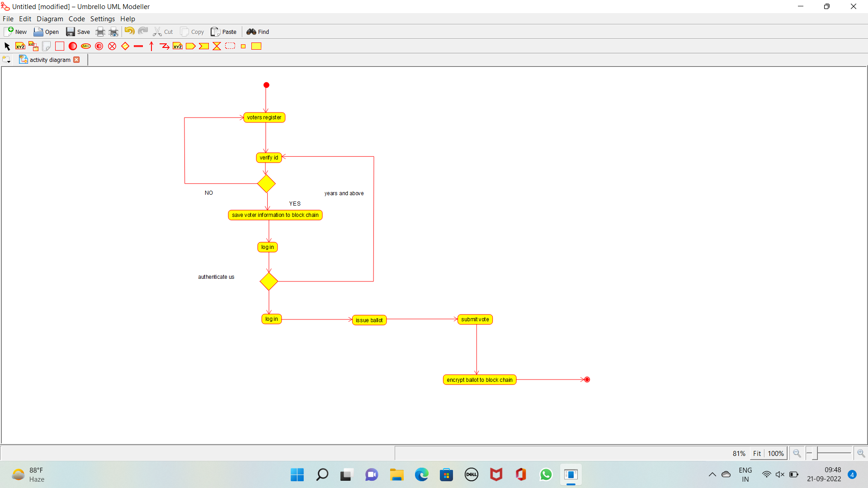
Task: Open the Code menu
Action: (x=76, y=19)
